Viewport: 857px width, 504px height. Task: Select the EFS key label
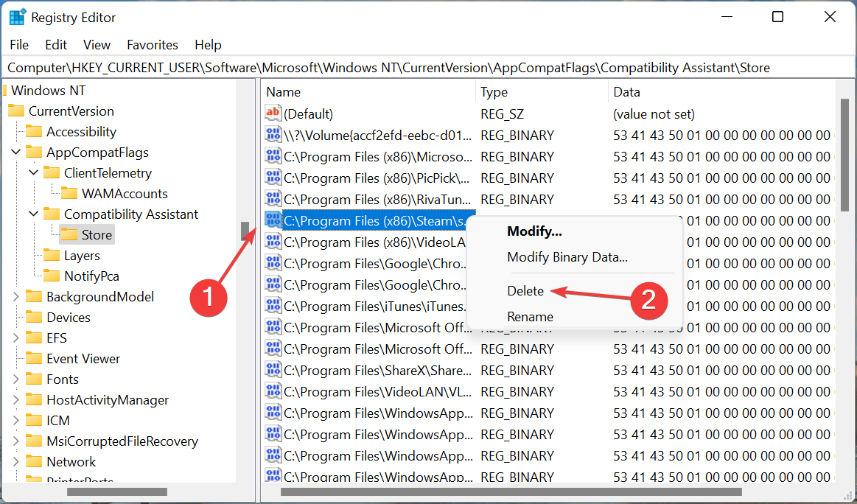(57, 337)
